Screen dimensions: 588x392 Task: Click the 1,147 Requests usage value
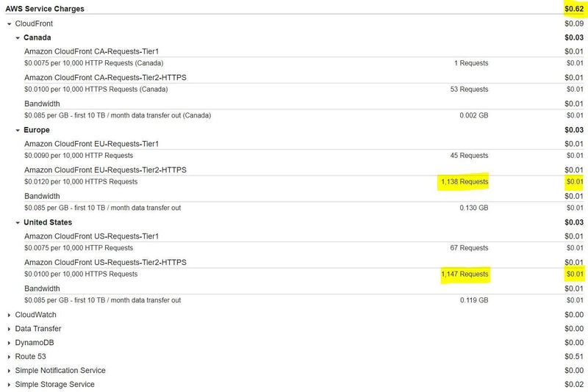(465, 274)
